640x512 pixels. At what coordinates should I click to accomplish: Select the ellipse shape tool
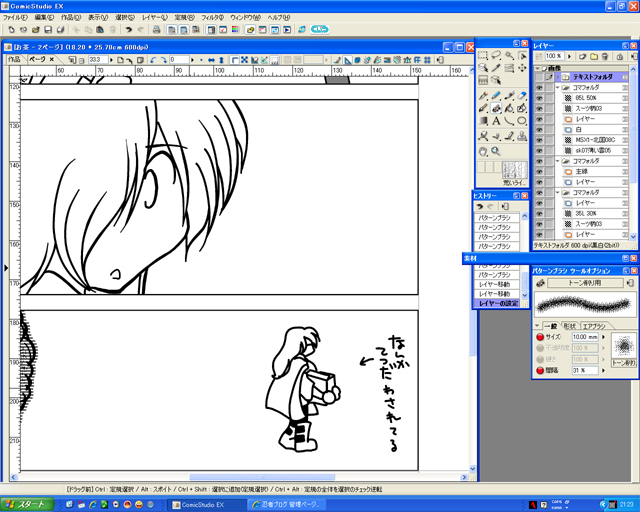(522, 121)
